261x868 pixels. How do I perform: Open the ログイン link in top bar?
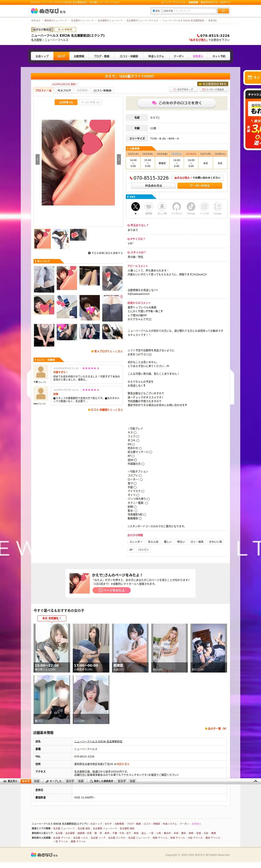(x=225, y=2)
